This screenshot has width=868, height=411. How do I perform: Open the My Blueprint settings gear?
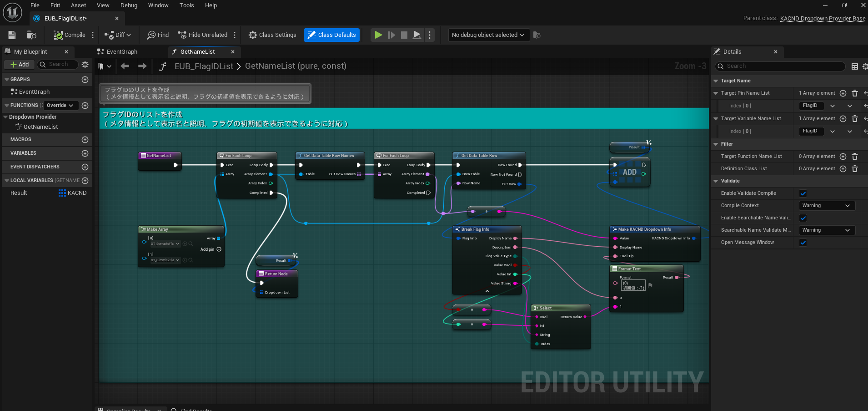pos(85,65)
